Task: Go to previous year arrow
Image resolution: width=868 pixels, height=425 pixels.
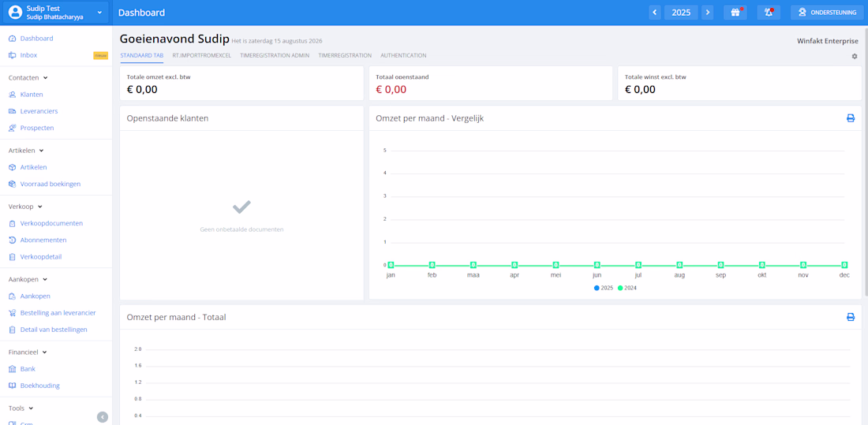Action: click(655, 12)
